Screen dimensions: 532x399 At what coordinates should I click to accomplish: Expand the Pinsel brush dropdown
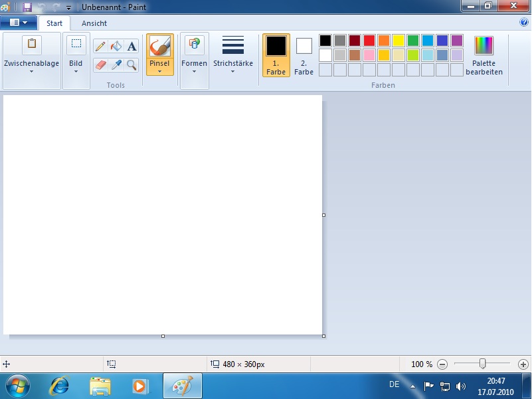point(159,69)
